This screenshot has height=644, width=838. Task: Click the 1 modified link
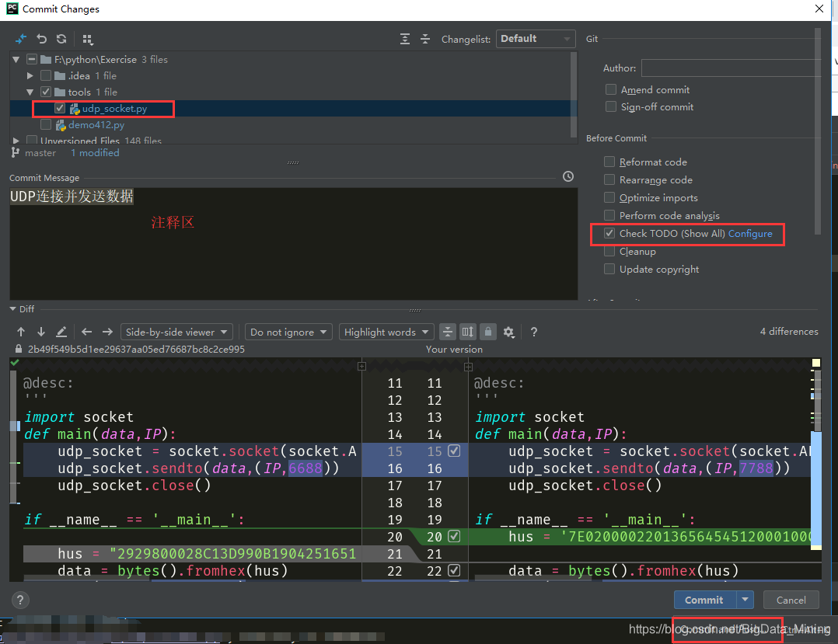click(95, 153)
